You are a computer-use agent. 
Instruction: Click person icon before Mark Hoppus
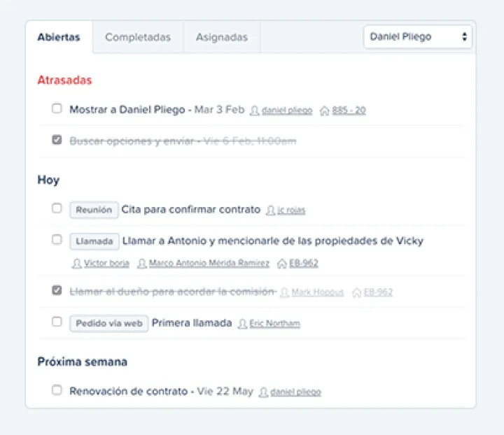coord(284,292)
